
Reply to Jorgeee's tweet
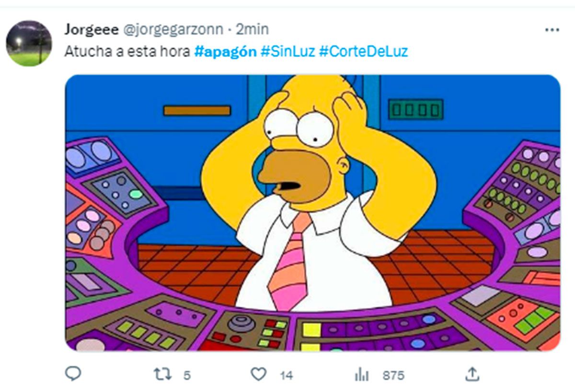[73, 374]
